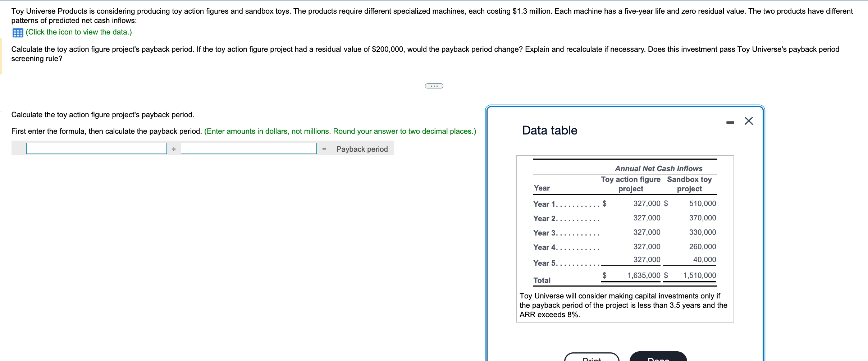Click the Done button

(658, 358)
